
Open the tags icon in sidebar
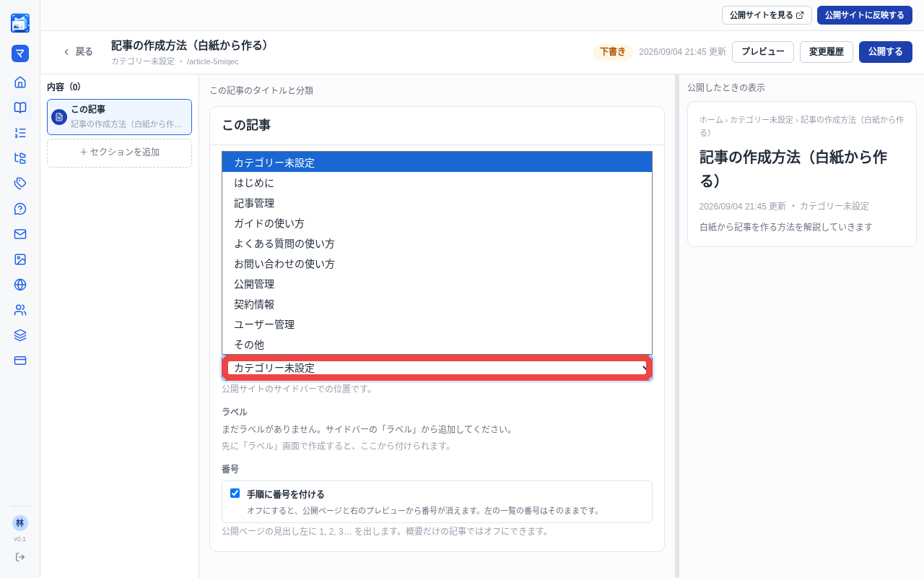(x=20, y=184)
